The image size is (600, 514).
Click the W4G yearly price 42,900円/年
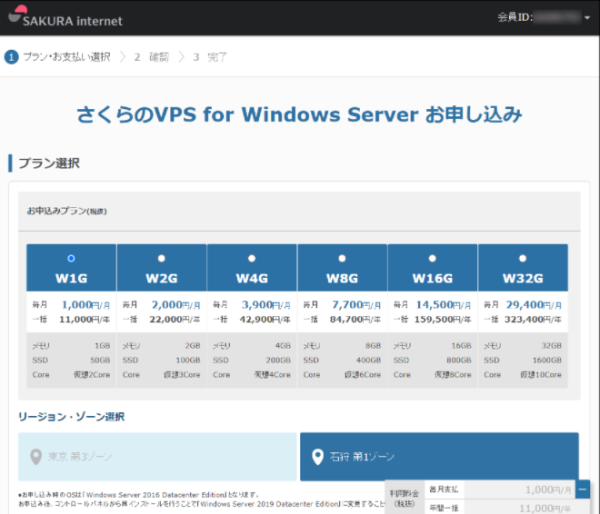click(x=265, y=320)
